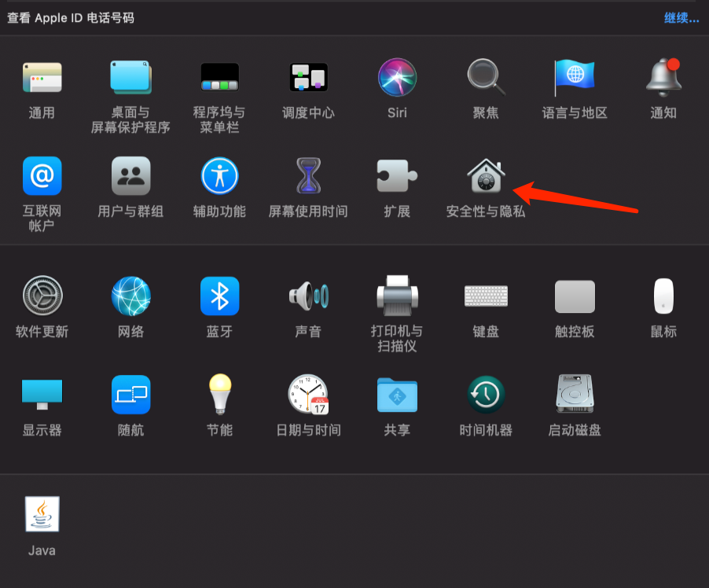This screenshot has height=588, width=709.
Task: Open 时间机器 (Time Machine) pane
Action: tap(486, 395)
